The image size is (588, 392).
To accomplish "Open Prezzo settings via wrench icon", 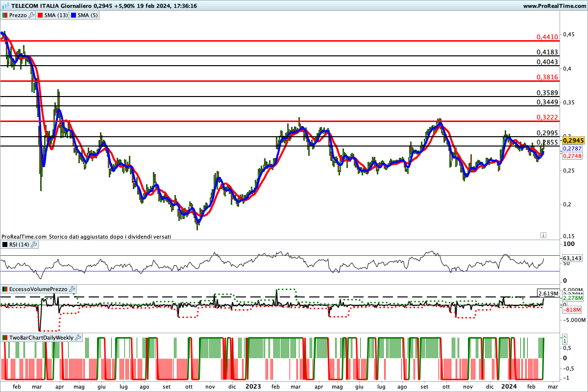I will 32,15.
